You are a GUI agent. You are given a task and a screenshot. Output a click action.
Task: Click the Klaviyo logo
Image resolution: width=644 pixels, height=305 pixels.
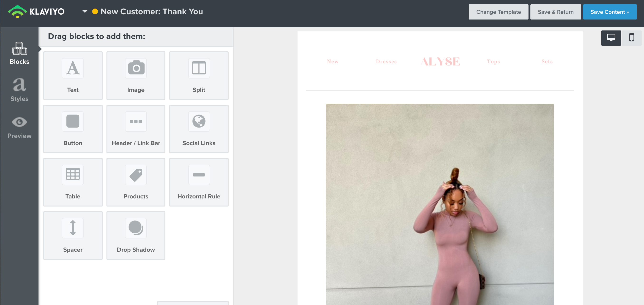pyautogui.click(x=36, y=11)
